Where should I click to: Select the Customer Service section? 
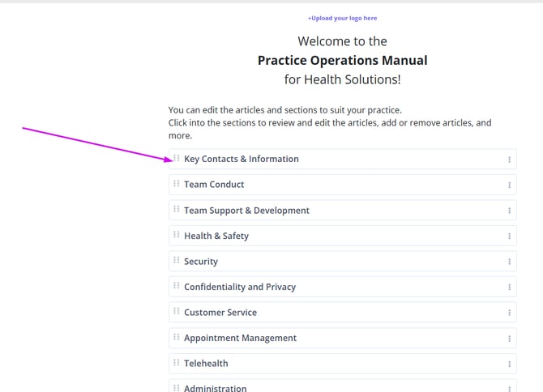[x=220, y=313]
